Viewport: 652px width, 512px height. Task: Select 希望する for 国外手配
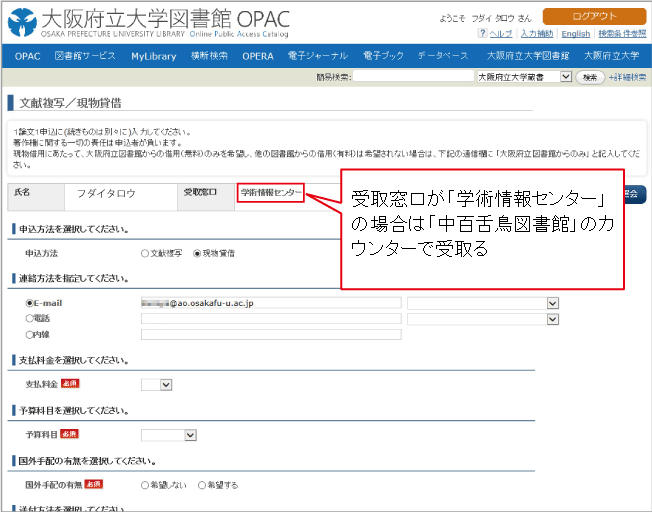point(202,485)
